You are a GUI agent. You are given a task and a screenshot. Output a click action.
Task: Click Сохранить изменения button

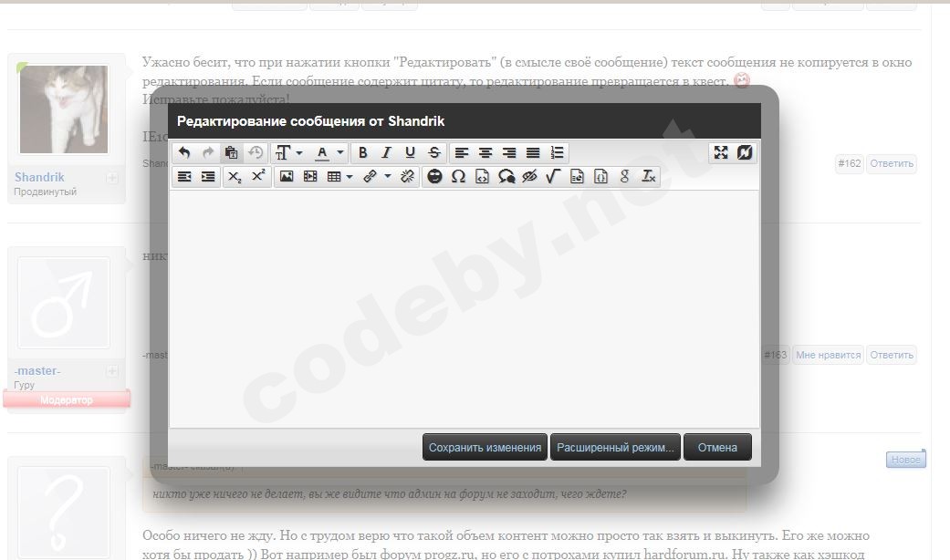tap(485, 448)
